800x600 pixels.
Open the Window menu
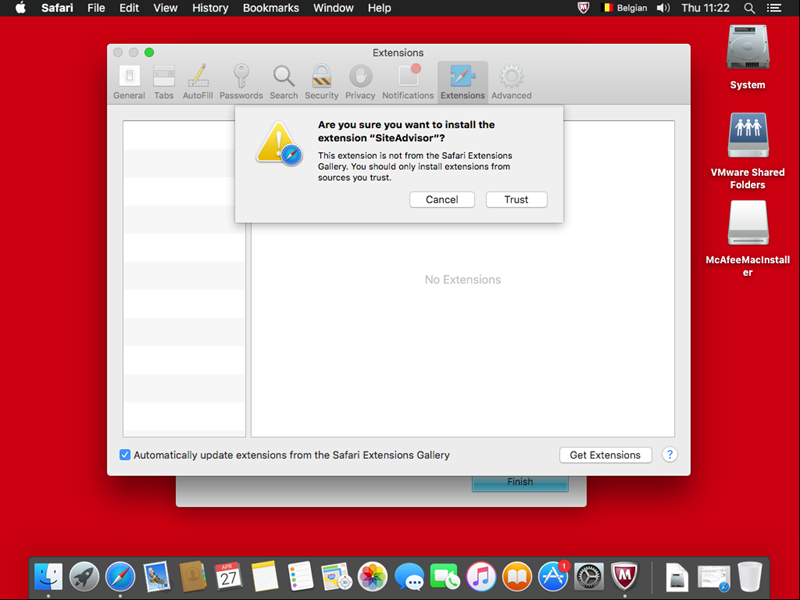tap(333, 8)
